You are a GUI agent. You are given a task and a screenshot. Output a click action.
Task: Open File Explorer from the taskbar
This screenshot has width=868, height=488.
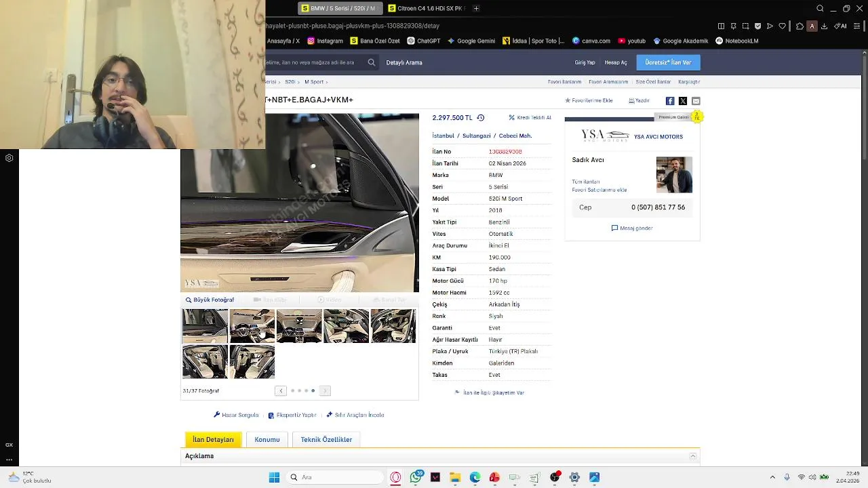455,477
